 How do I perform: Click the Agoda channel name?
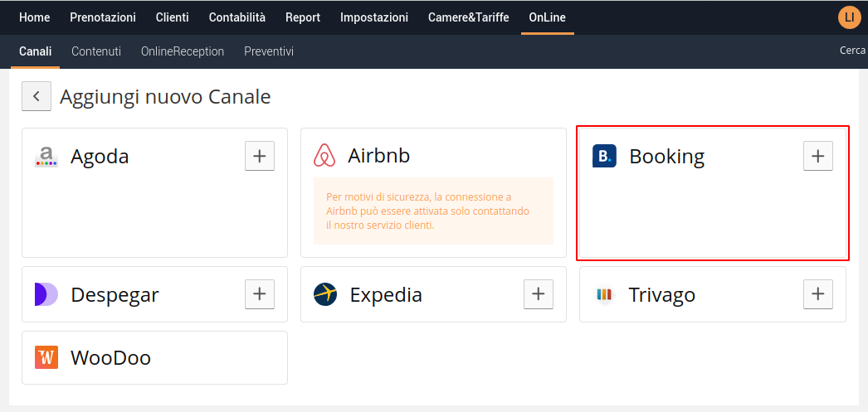click(100, 156)
